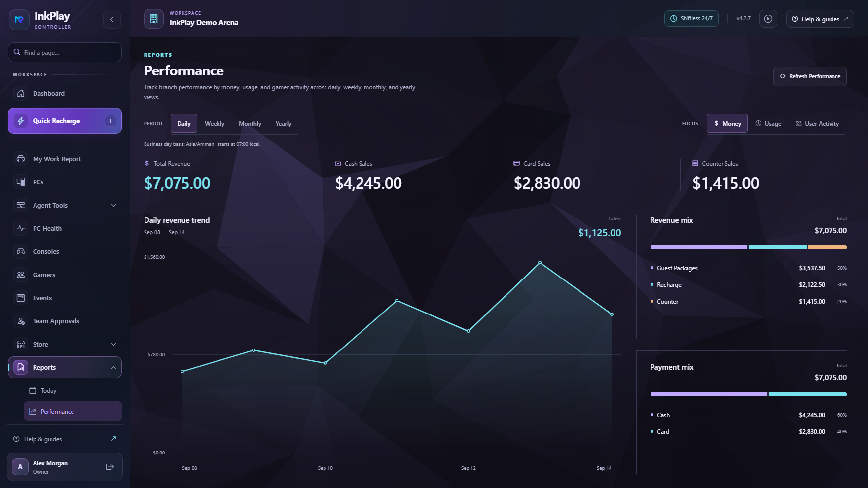Viewport: 868px width, 488px height.
Task: Click the Sep 13 peak point on chart
Action: (540, 263)
